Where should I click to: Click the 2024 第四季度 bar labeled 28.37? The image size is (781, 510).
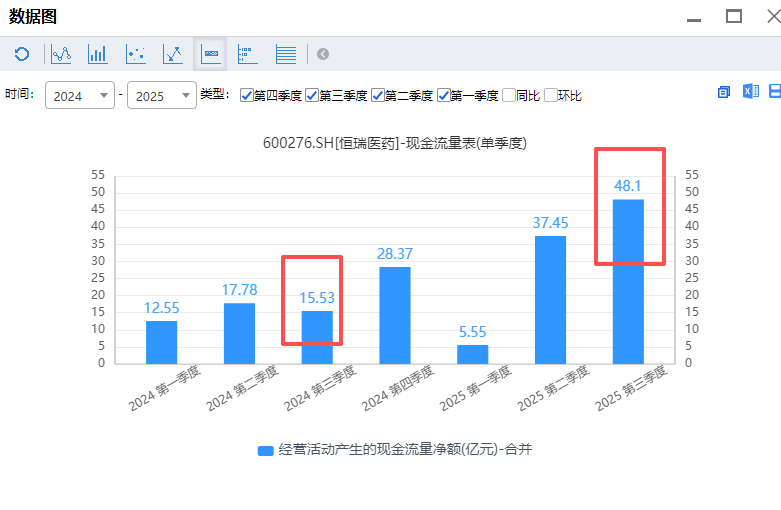click(395, 316)
